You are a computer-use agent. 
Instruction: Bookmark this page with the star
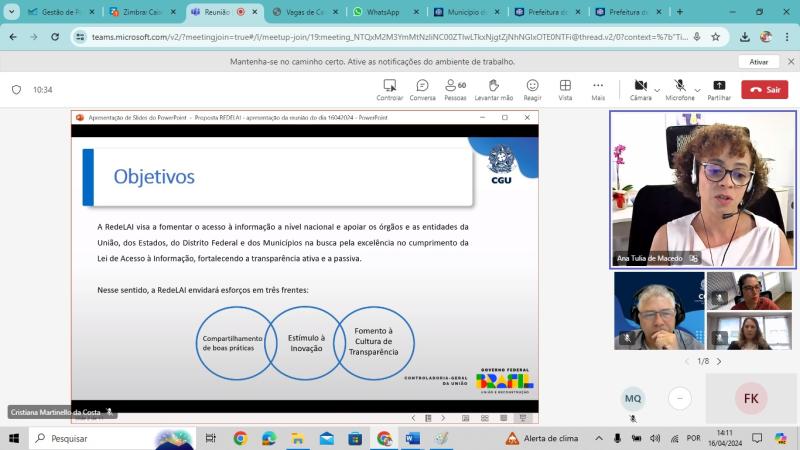point(715,37)
